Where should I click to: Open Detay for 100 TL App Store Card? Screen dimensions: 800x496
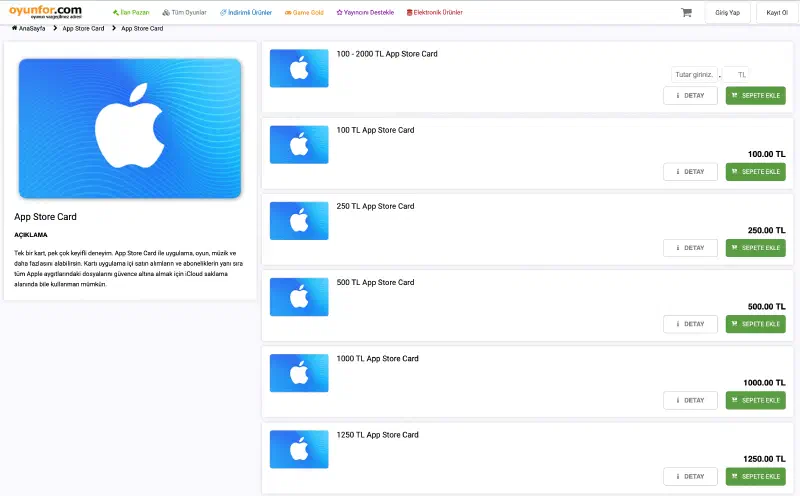click(690, 171)
